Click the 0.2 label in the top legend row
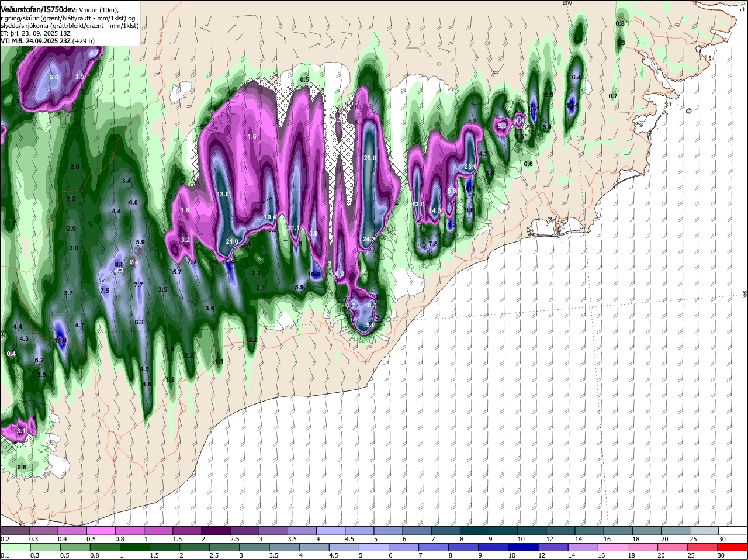This screenshot has width=748, height=560. (x=5, y=538)
